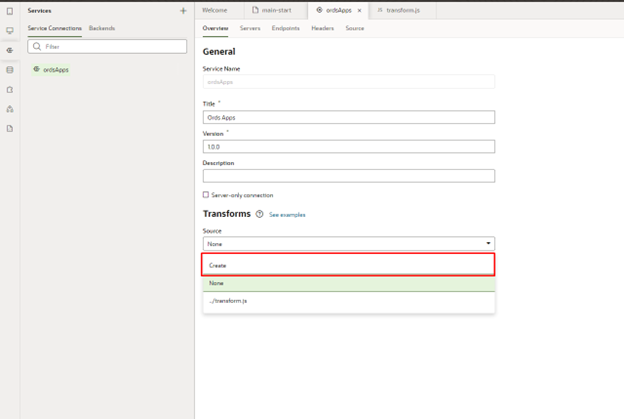
Task: Switch to the Service Connections tab
Action: [x=55, y=28]
